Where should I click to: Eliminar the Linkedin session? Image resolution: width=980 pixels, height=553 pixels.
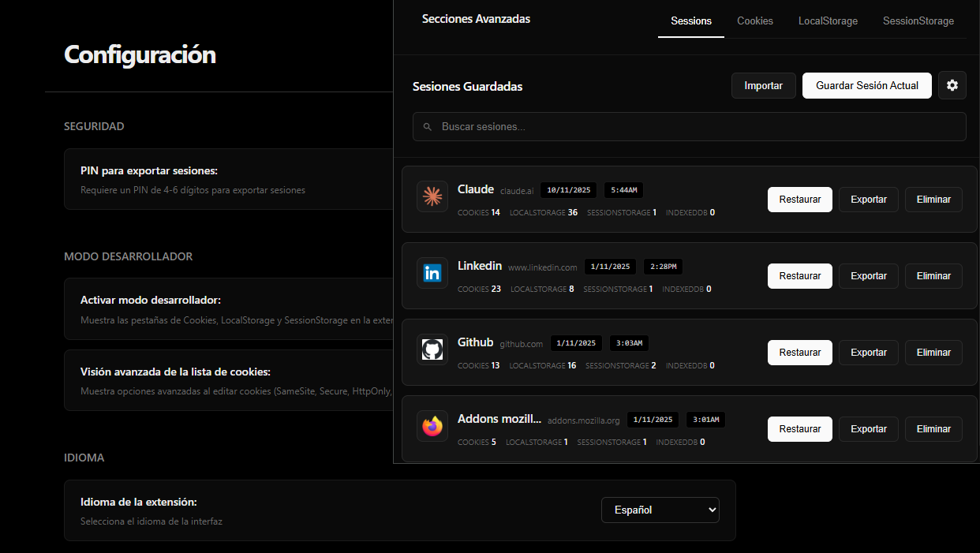coord(933,275)
